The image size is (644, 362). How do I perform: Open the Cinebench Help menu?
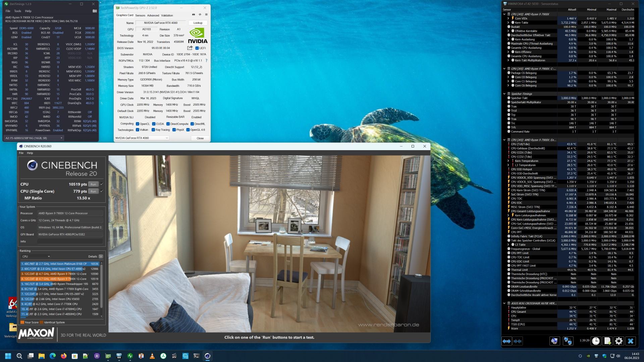[x=30, y=153]
